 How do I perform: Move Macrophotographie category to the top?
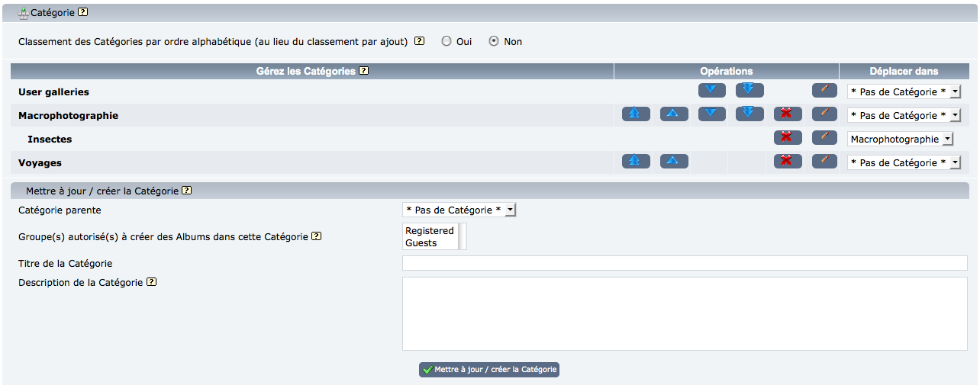(x=636, y=114)
